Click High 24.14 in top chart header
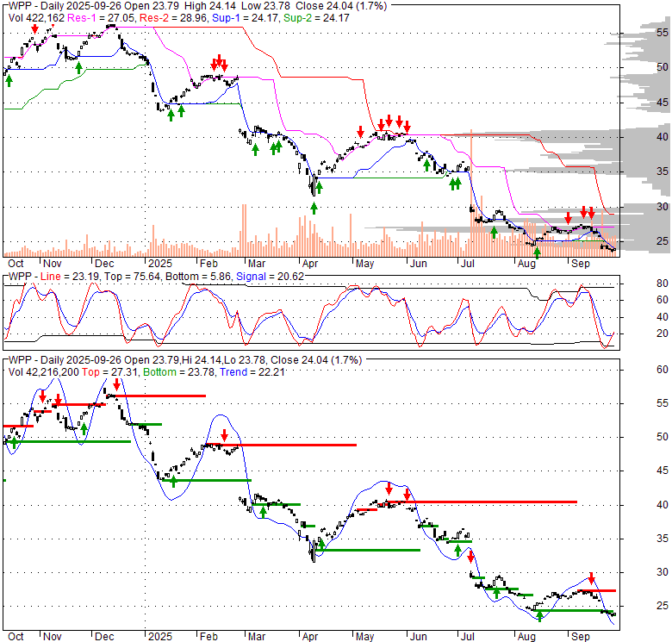The width and height of the screenshot is (672, 642). click(x=210, y=6)
